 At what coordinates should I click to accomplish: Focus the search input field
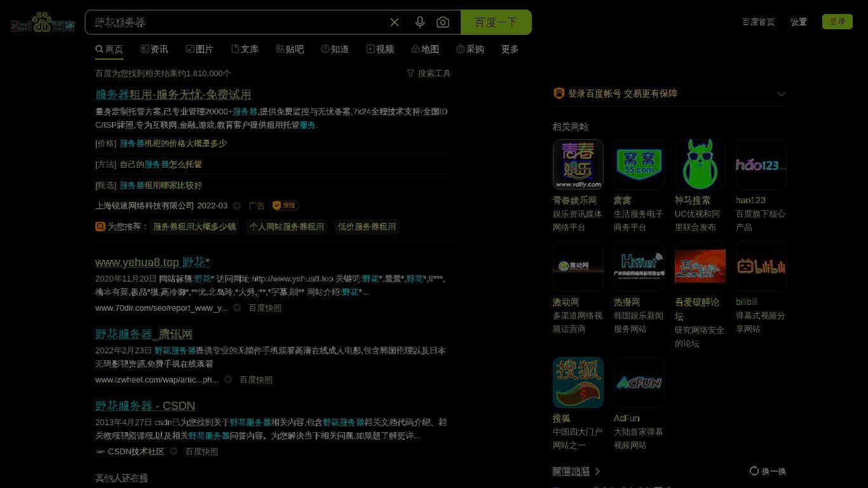point(238,22)
